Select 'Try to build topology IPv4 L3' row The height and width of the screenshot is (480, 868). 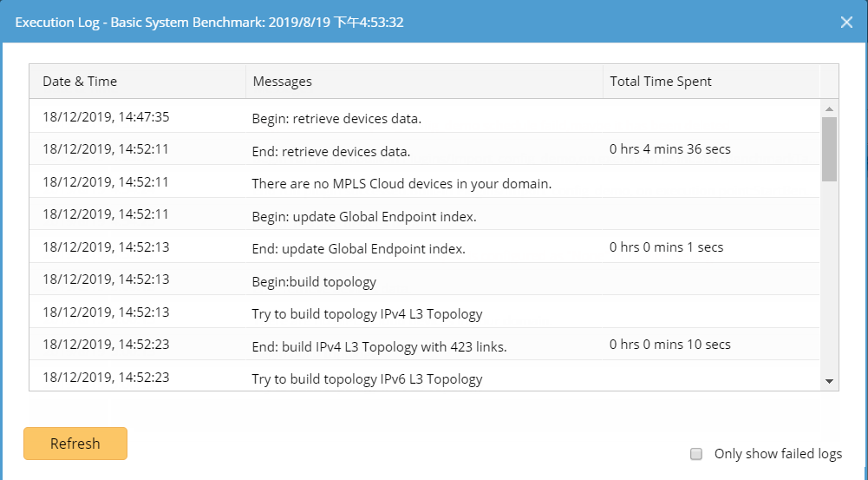tap(367, 313)
